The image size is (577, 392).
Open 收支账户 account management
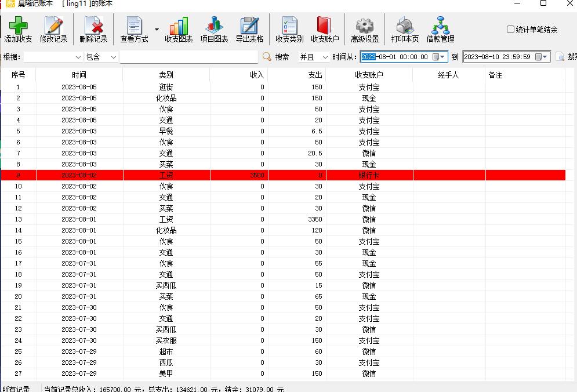(x=324, y=28)
